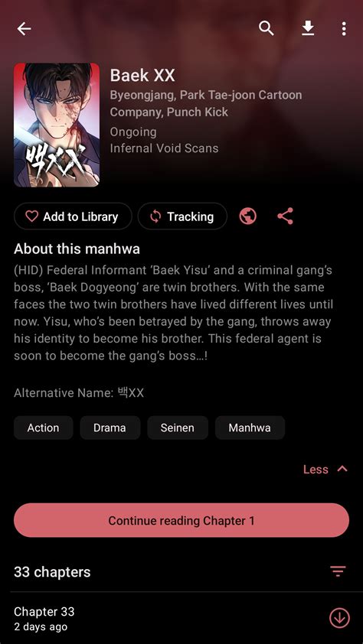Screen dimensions: 363x644
Task: Select the Action genre tag
Action: [43, 428]
